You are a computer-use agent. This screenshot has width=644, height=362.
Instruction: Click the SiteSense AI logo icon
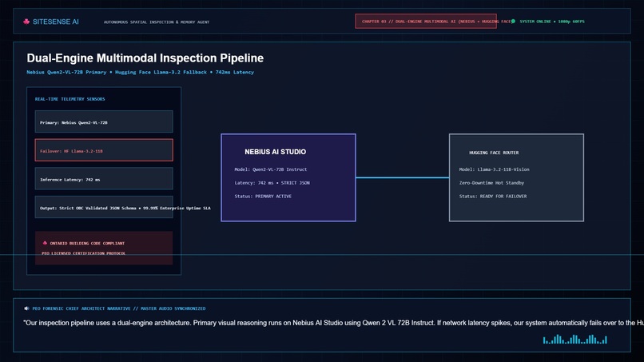tap(26, 22)
